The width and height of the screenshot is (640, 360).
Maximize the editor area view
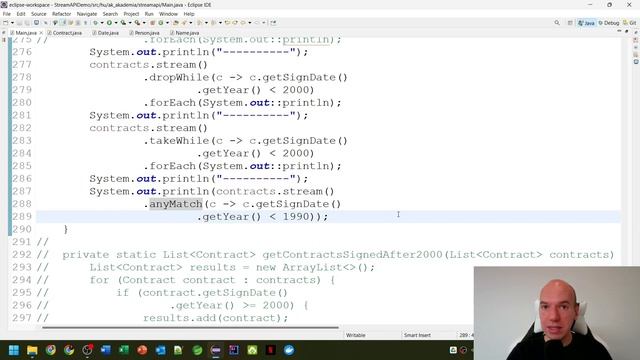[627, 31]
